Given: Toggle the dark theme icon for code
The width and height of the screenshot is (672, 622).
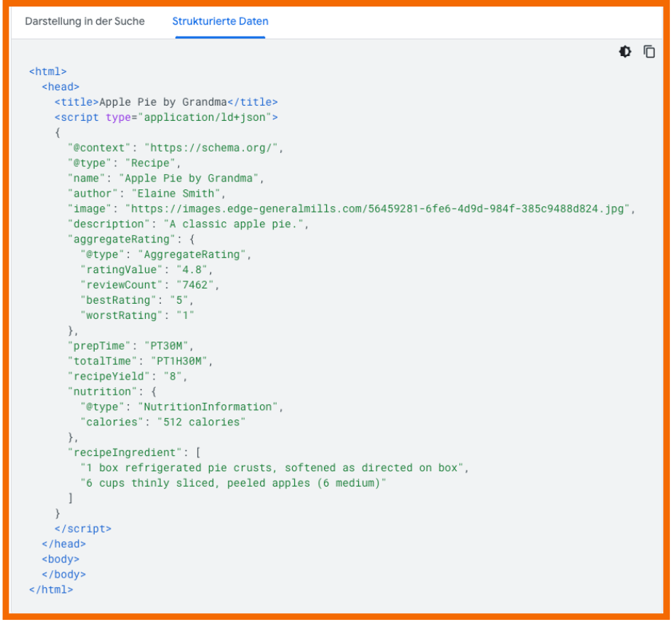Looking at the screenshot, I should [625, 52].
